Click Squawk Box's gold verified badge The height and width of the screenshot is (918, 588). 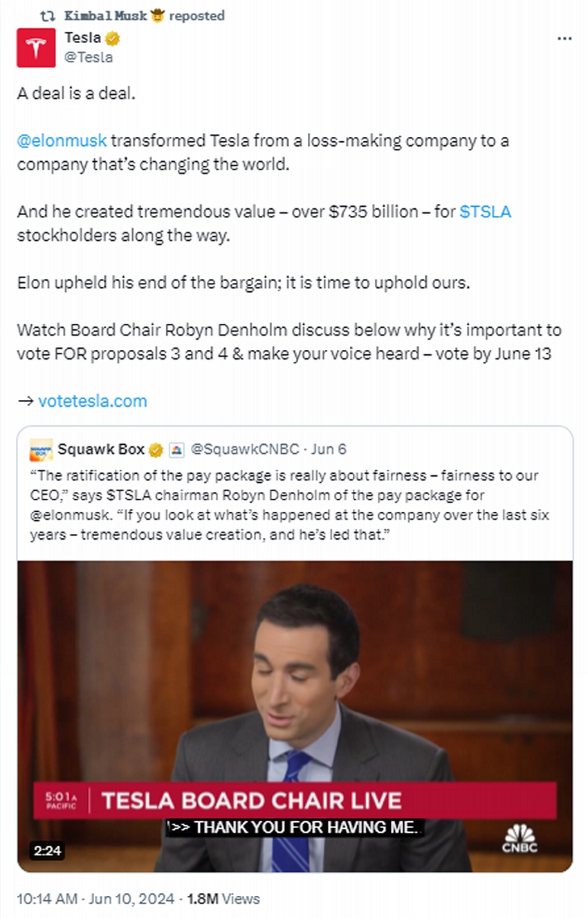pos(156,450)
